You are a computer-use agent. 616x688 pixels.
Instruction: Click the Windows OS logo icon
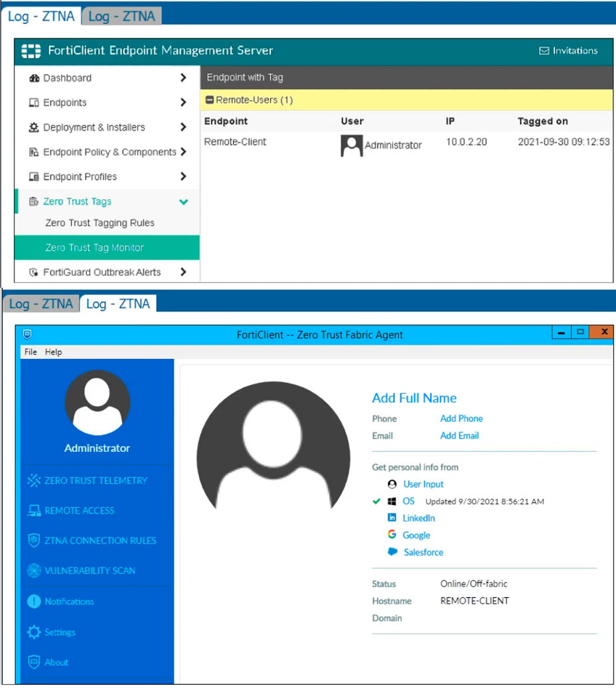392,501
